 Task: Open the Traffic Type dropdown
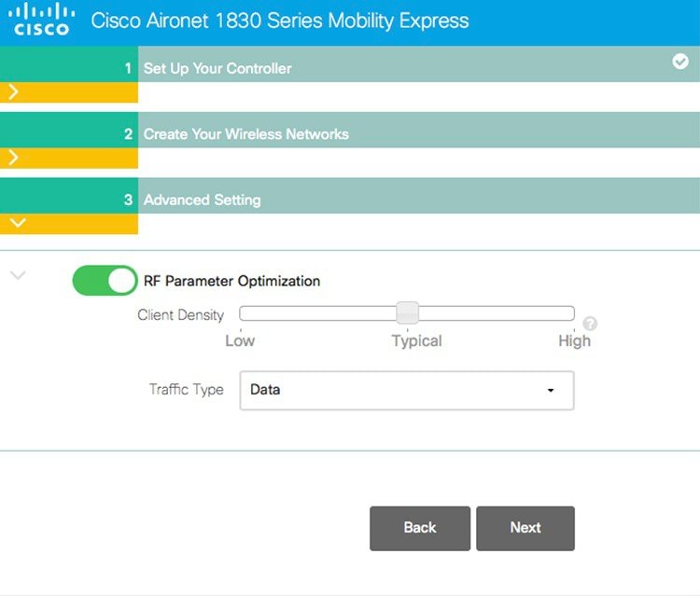pos(406,390)
